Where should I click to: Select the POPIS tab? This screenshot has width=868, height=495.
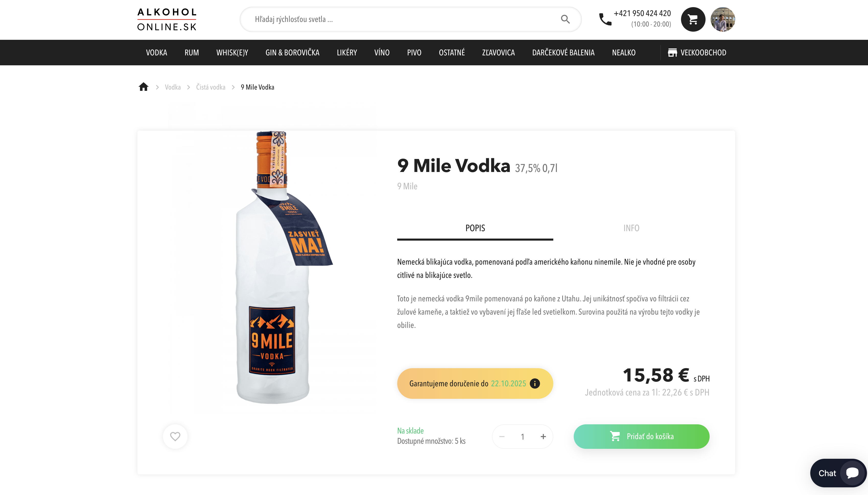coord(475,228)
